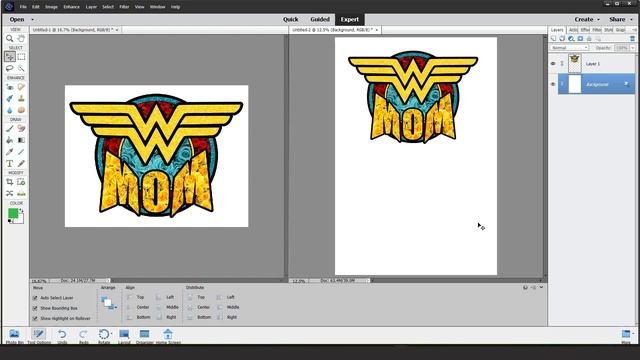This screenshot has height=360, width=640.
Task: Click the Open button
Action: click(17, 20)
